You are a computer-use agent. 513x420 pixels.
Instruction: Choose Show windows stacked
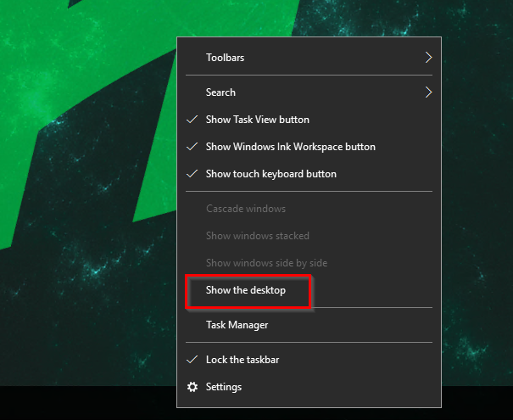(257, 236)
